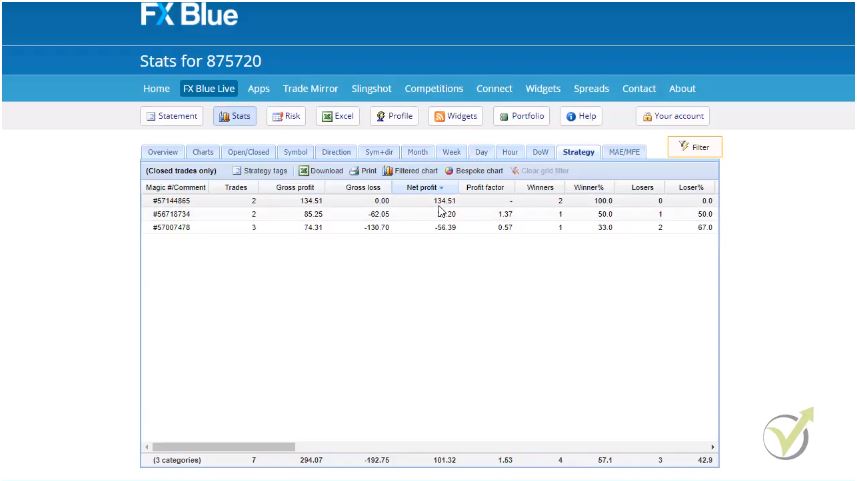This screenshot has width=857, height=481.
Task: Open the Filtered chart
Action: point(410,171)
